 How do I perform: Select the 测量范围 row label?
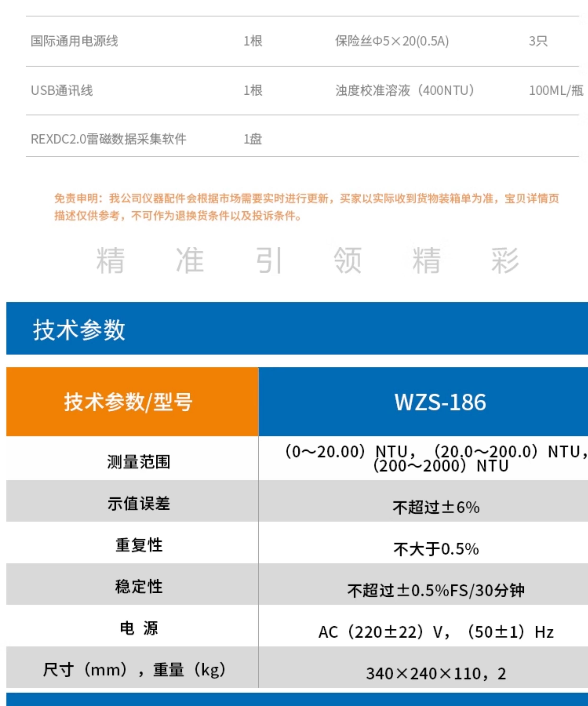click(x=138, y=462)
